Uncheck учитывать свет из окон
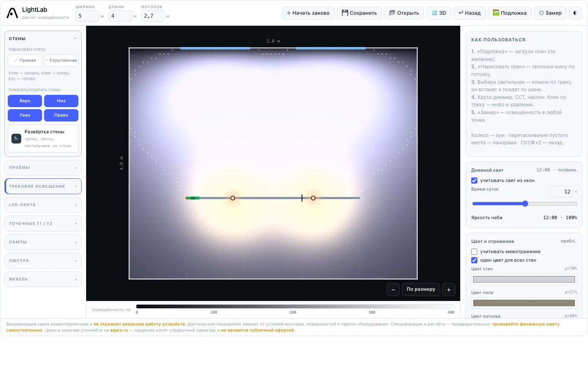The image size is (588, 368). [x=474, y=180]
